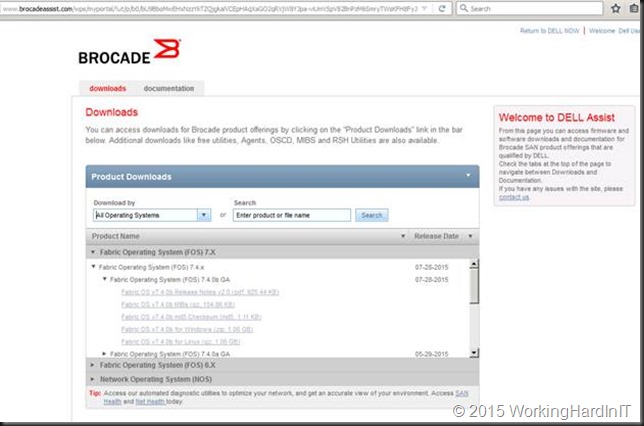Click the 07-28-2015 date of FOS 7.4.x row
Viewport: 644px width, 426px height.
[431, 267]
